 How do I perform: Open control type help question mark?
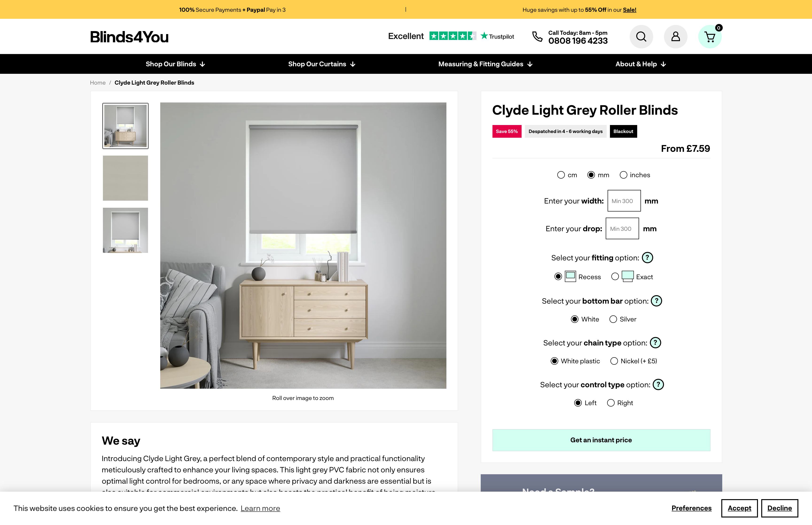(658, 384)
